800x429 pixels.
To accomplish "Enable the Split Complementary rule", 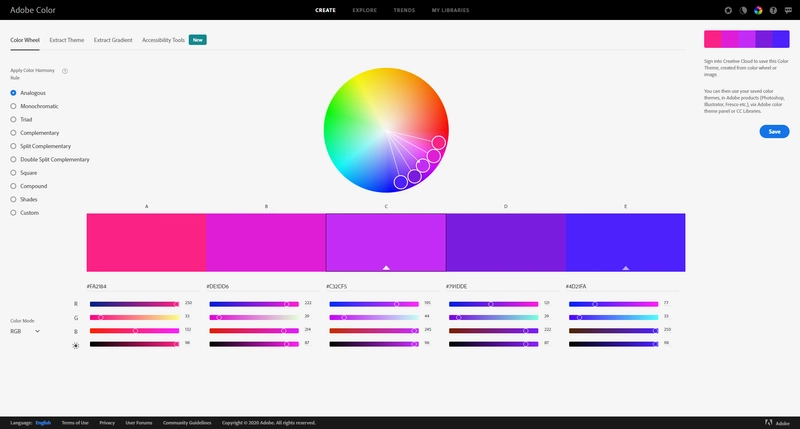I will coord(41,146).
